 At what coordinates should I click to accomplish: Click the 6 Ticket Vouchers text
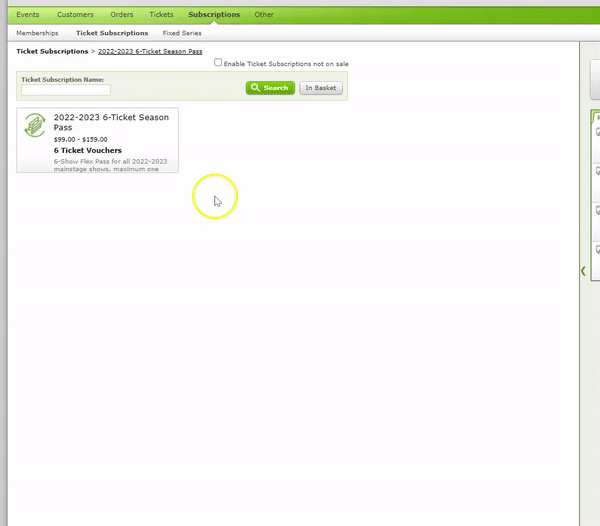pos(88,150)
